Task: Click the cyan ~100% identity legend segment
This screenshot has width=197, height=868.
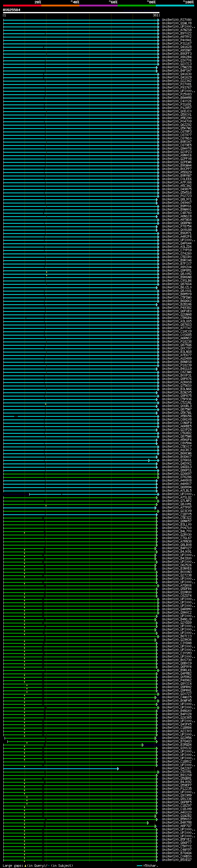Action: click(x=175, y=6)
